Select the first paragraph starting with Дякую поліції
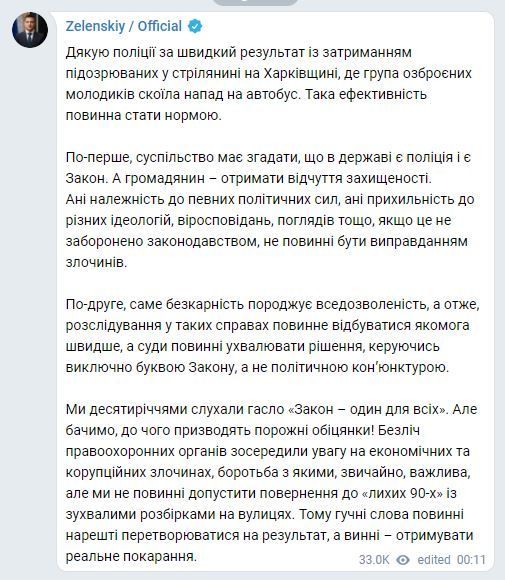 coord(269,84)
